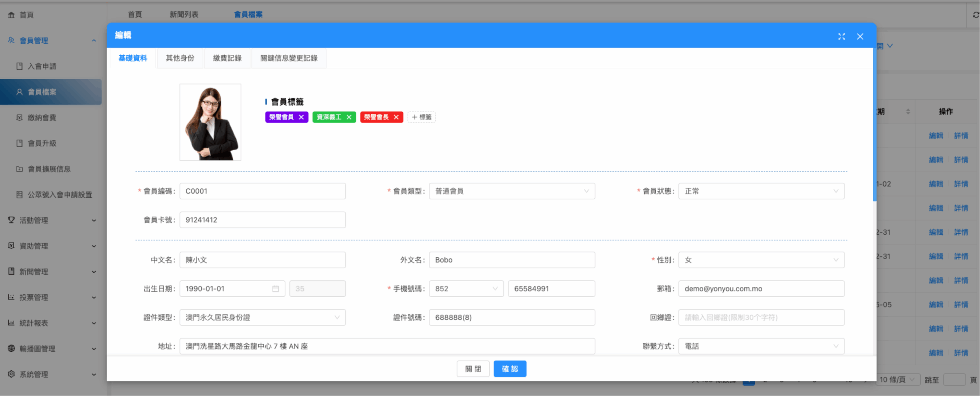The image size is (980, 396).
Task: Switch to the 繳費記錄 tab
Action: click(227, 58)
